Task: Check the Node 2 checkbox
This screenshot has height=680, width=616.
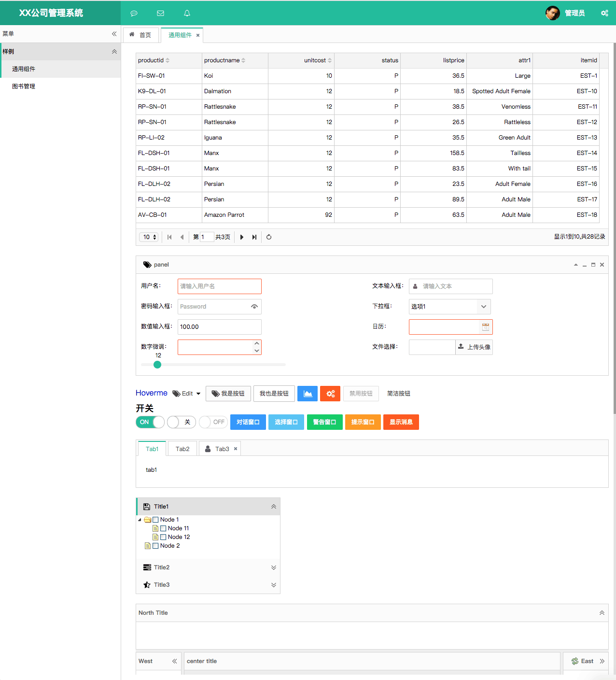Action: click(x=155, y=546)
